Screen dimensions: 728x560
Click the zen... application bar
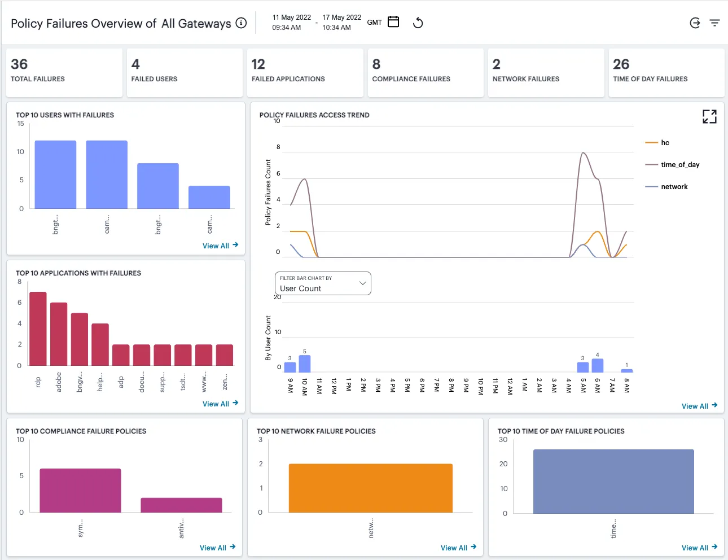(x=225, y=355)
